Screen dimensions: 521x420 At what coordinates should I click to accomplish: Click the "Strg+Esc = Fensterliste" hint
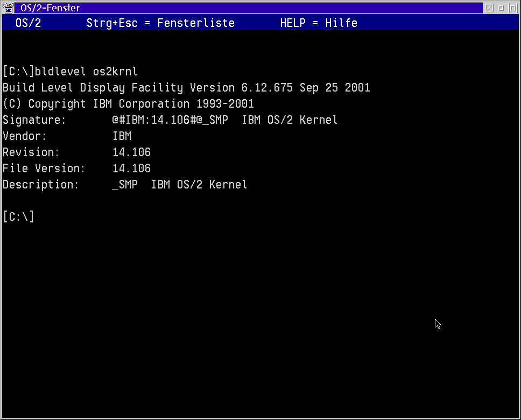point(160,23)
